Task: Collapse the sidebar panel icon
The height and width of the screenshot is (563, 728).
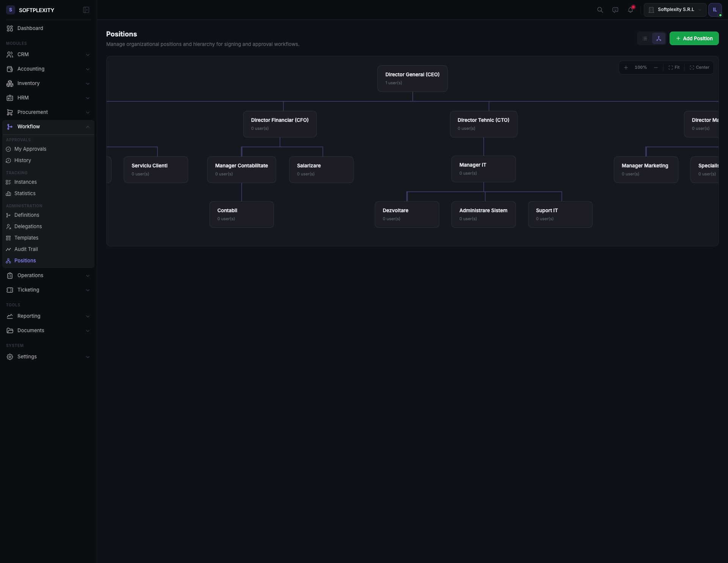Action: (86, 10)
